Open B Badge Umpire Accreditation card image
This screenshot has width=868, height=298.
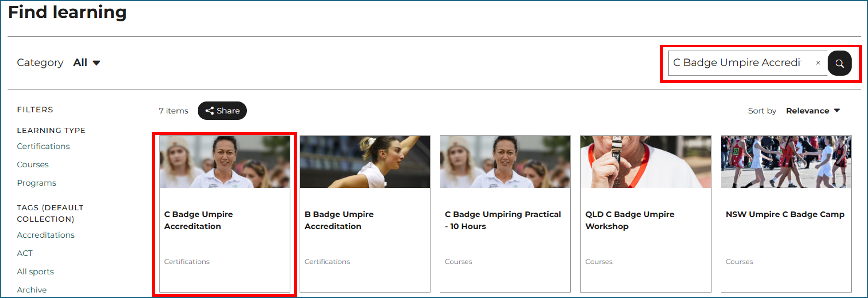[365, 162]
